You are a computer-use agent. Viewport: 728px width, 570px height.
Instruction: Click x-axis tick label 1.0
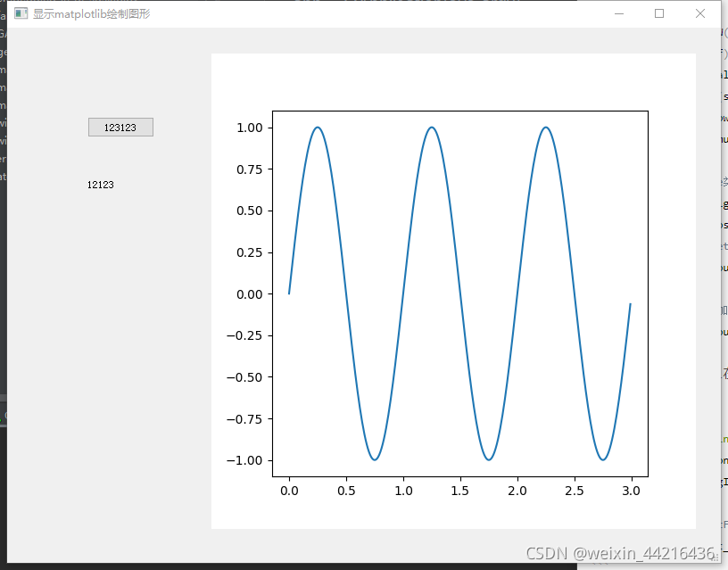(x=403, y=492)
